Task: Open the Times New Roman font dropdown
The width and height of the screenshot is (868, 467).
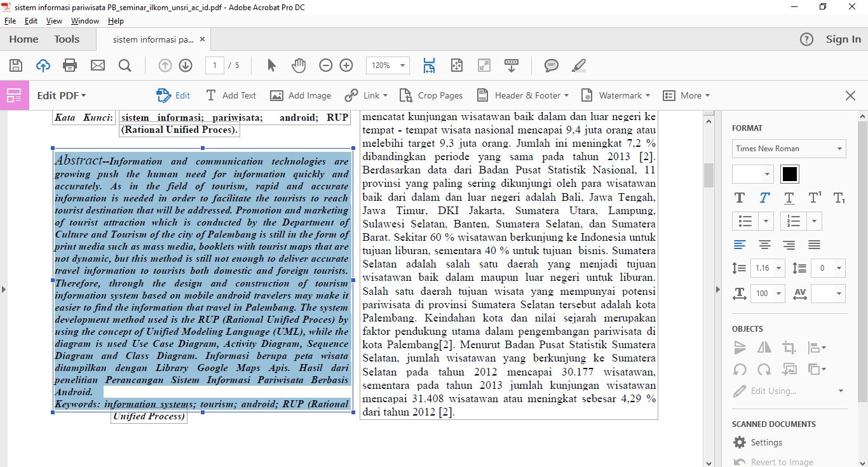Action: (x=789, y=148)
